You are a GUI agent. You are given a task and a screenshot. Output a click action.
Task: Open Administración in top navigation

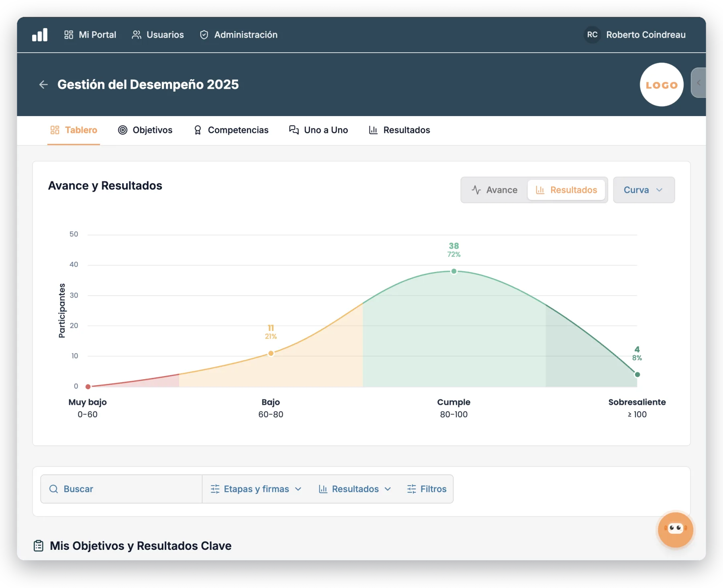click(239, 35)
